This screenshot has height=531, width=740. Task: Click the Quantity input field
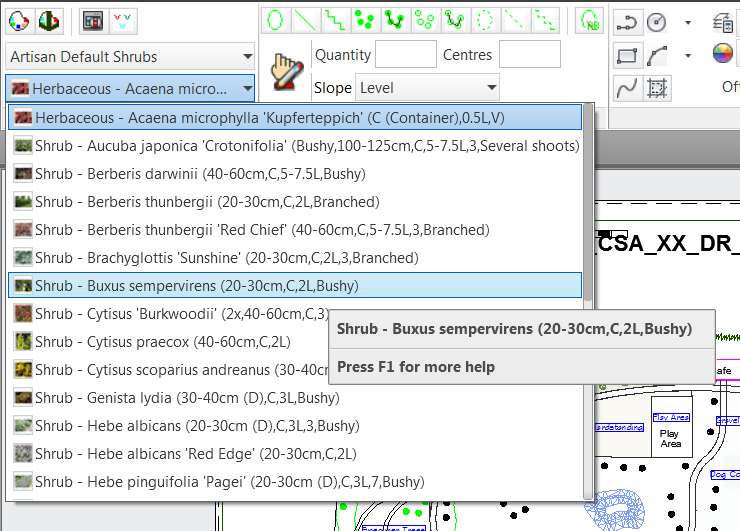pos(405,55)
